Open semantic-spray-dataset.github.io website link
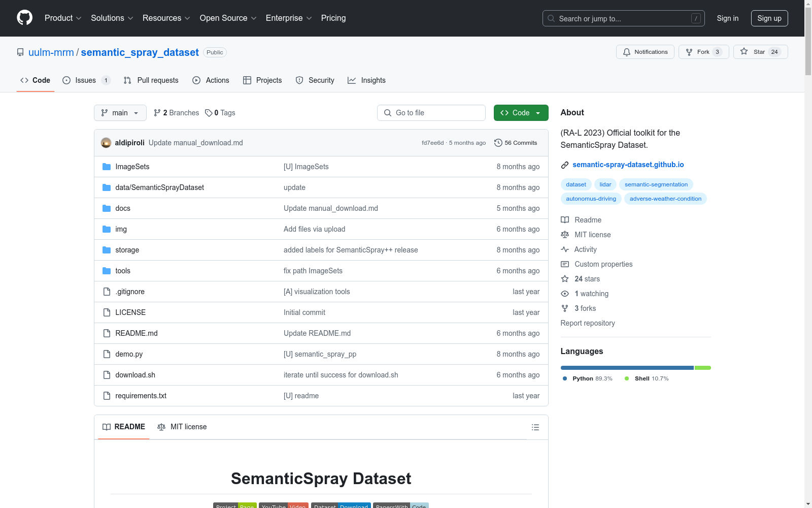Screen dimensions: 812x508 (x=628, y=165)
